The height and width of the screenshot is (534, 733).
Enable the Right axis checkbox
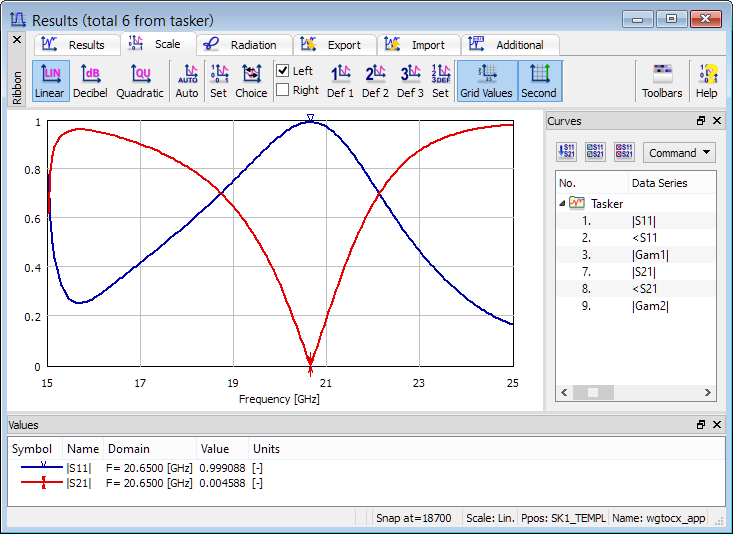[283, 90]
